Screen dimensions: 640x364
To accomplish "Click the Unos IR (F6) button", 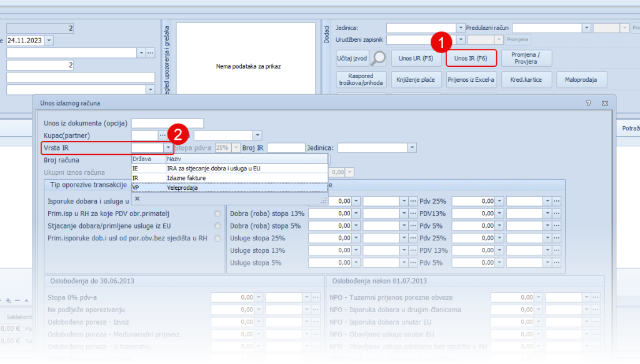I will (x=471, y=59).
